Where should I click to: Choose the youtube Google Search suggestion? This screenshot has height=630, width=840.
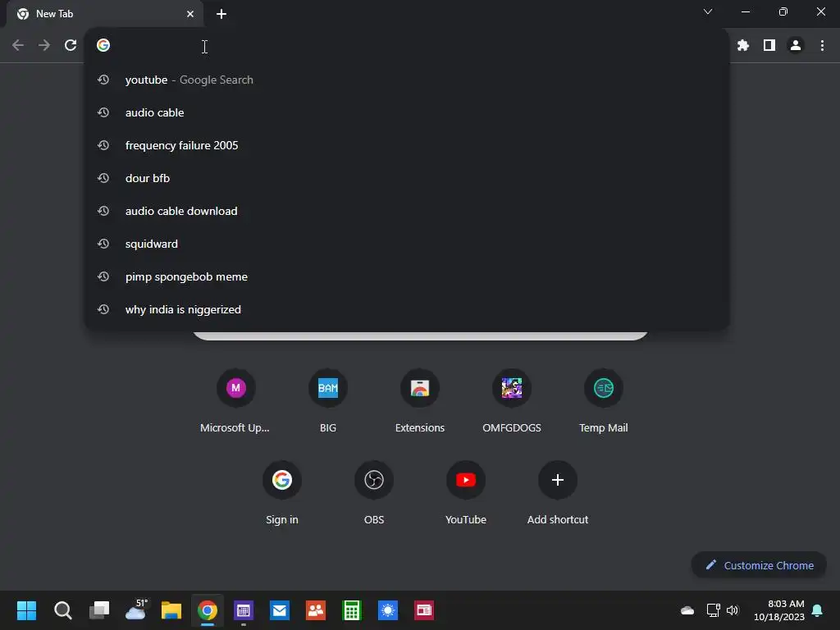[x=407, y=80]
